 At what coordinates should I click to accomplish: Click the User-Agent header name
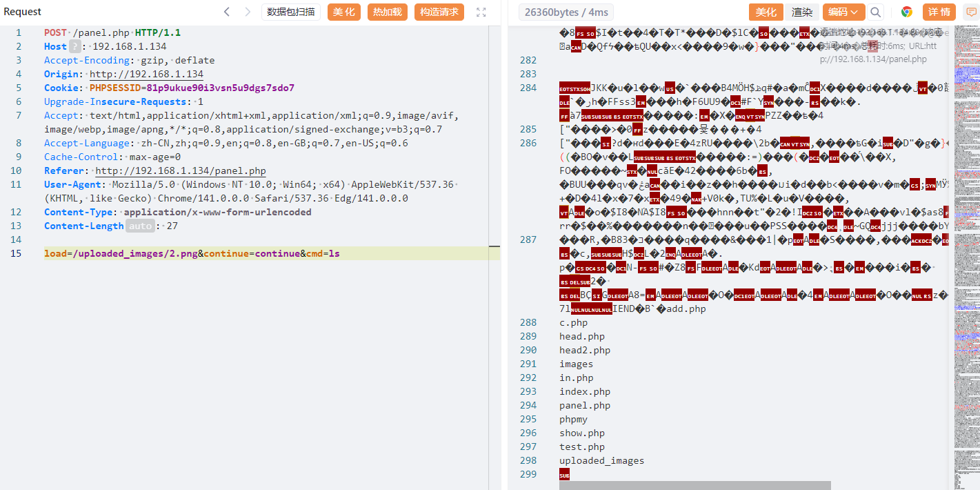[x=72, y=184]
